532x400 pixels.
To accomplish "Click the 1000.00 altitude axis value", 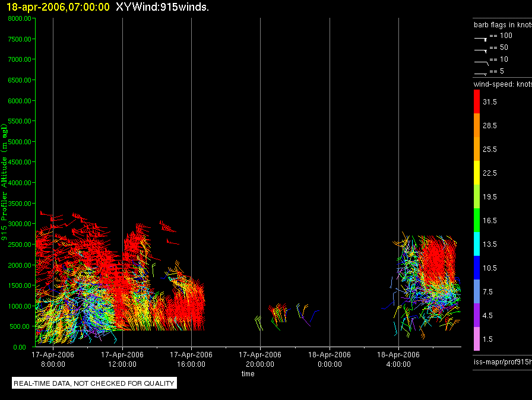I will 20,306.
